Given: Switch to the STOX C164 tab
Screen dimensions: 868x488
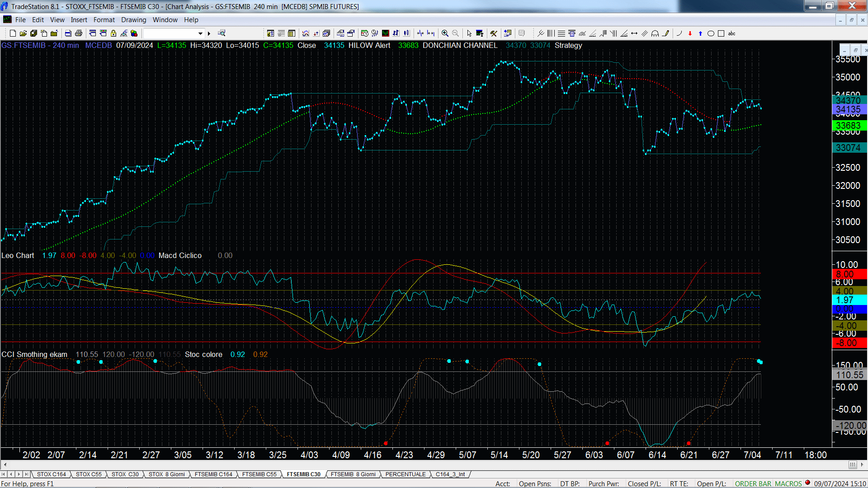Looking at the screenshot, I should pyautogui.click(x=51, y=474).
